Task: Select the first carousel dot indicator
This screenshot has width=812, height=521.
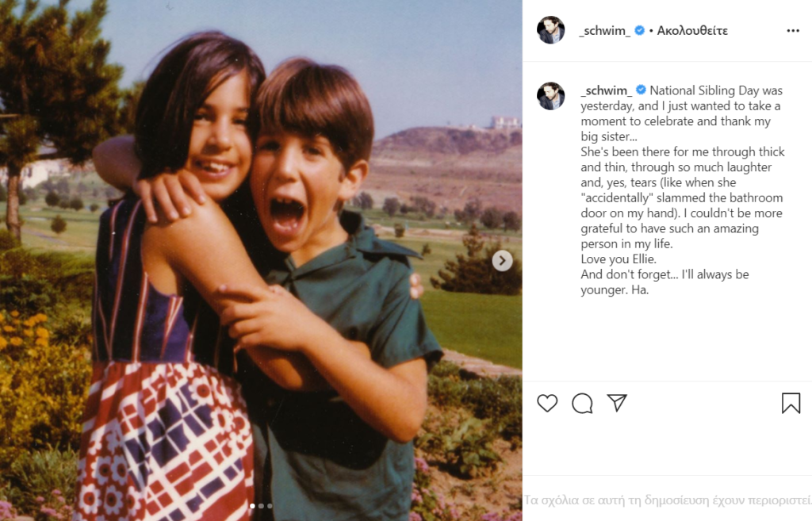Action: click(252, 506)
